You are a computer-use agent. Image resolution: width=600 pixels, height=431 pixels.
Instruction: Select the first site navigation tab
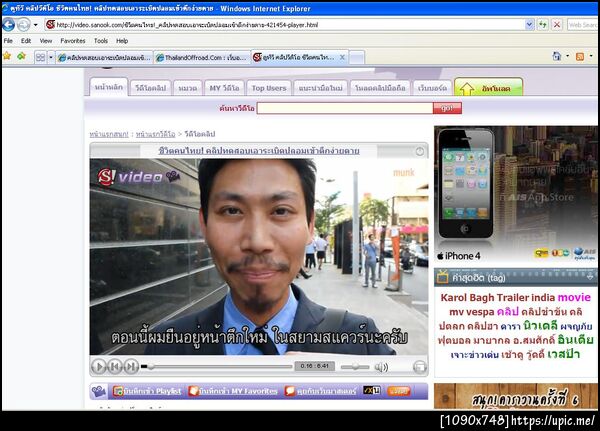point(109,87)
